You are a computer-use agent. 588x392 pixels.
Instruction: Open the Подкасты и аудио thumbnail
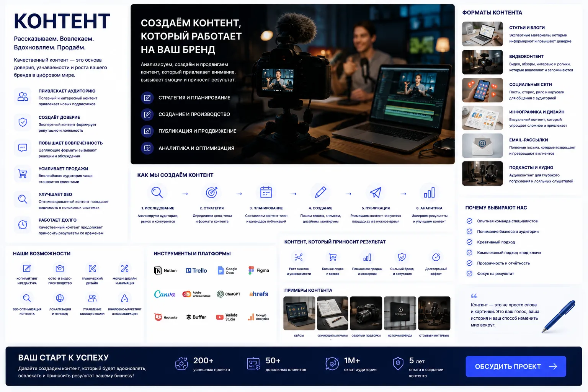point(482,173)
